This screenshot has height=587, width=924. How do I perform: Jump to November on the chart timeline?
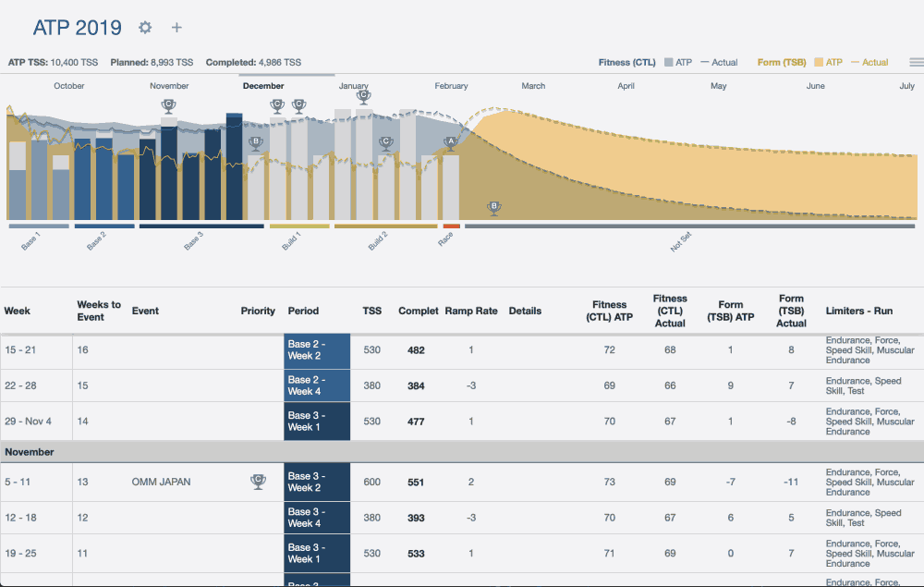click(x=169, y=85)
